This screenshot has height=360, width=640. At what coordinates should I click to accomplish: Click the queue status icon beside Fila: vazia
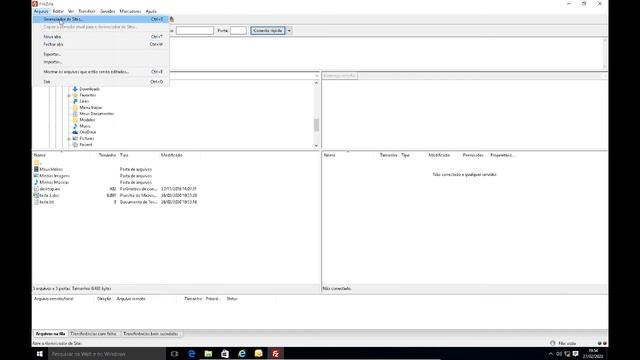click(x=553, y=343)
